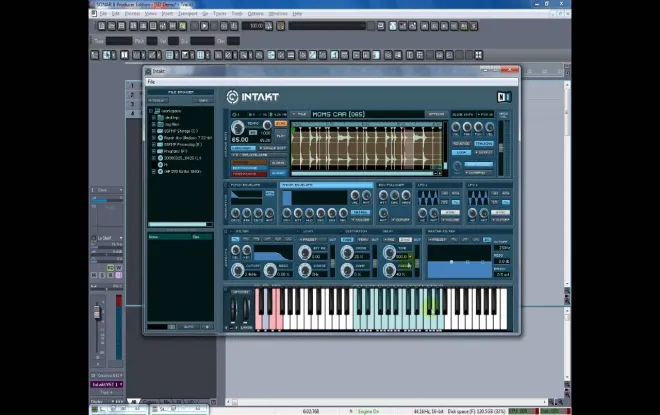Select the BEATMACHINE mode
Image resolution: width=660 pixels, height=415 pixels.
pos(249,168)
